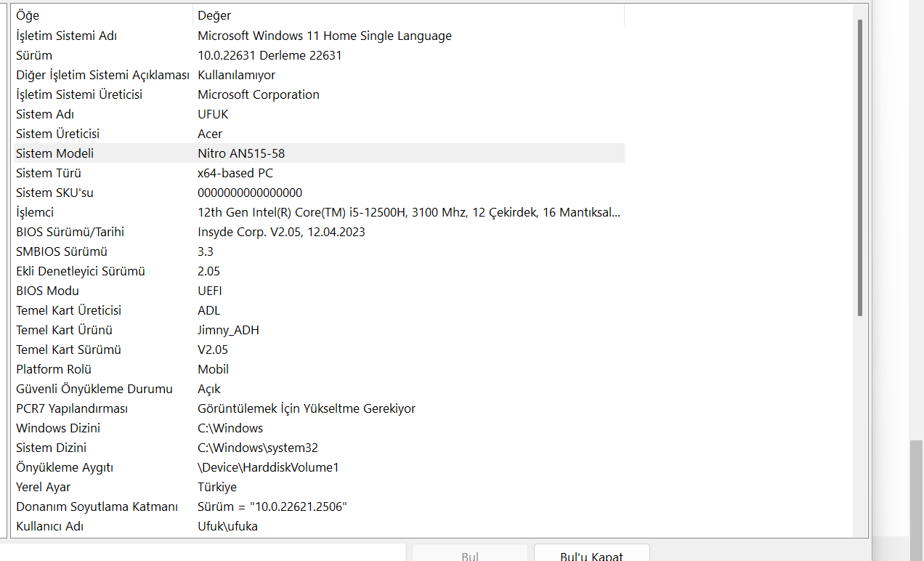Click the value C:\Windows\system32
Image resolution: width=924 pixels, height=561 pixels.
258,448
